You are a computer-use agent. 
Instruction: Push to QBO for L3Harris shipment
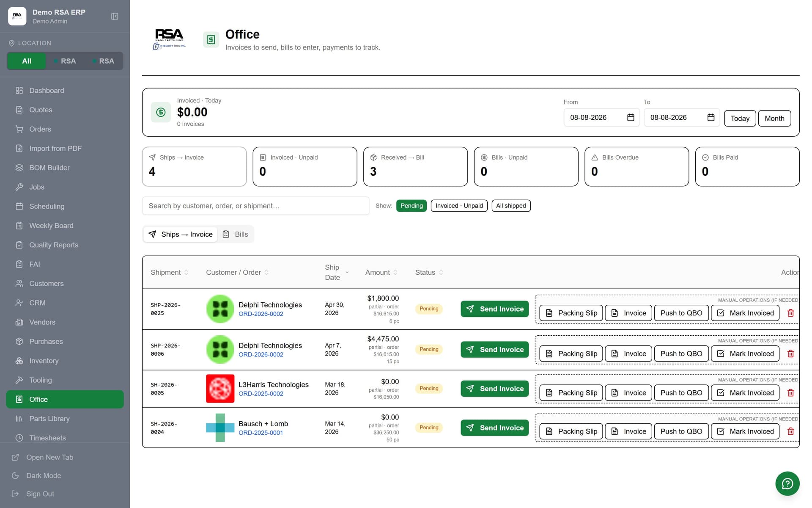[x=681, y=392]
